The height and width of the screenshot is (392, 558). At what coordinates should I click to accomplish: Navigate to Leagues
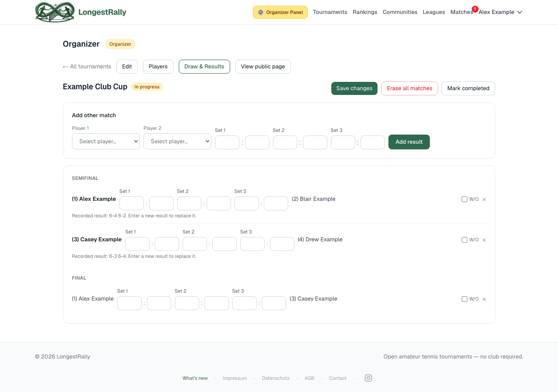434,12
